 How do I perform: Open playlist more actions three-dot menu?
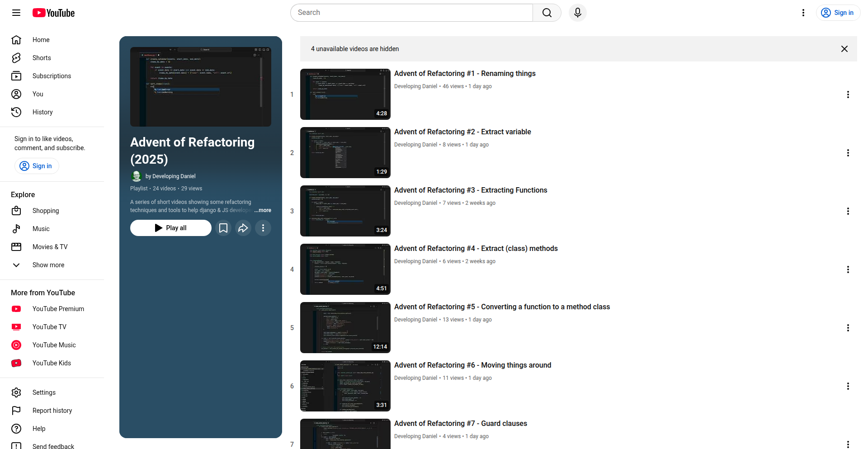(x=263, y=228)
